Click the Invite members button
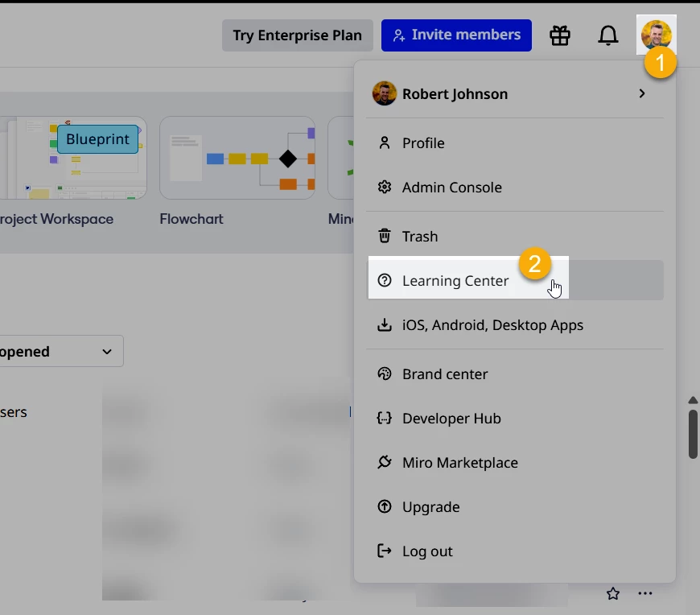 click(456, 35)
